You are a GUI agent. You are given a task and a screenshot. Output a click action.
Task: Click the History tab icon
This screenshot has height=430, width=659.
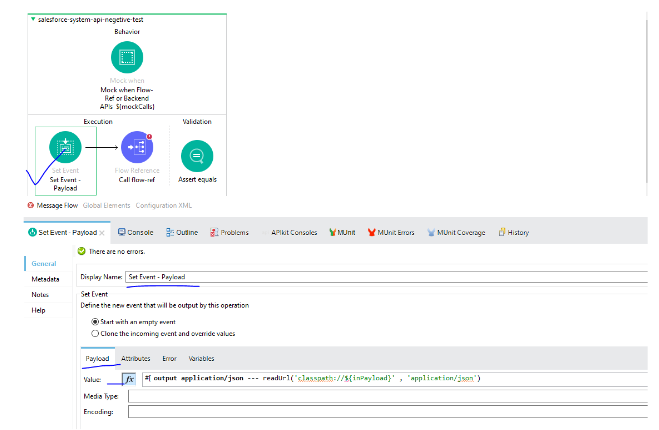coord(502,232)
